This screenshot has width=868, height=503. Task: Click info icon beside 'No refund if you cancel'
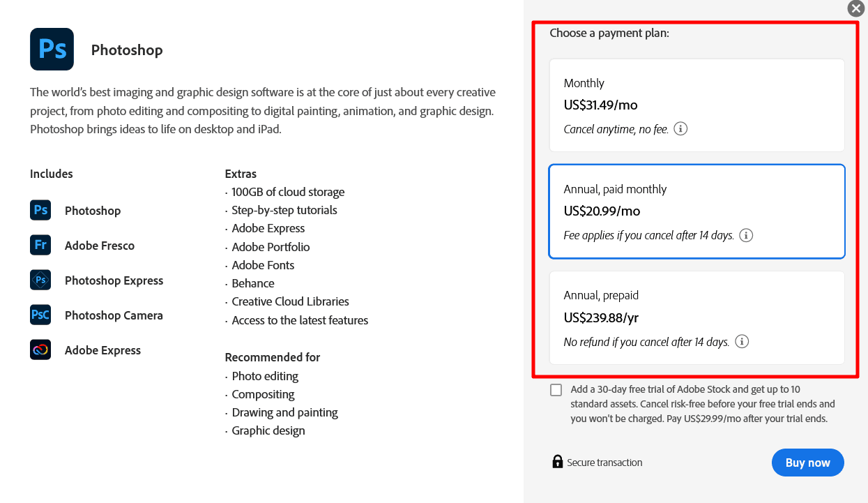tap(742, 342)
